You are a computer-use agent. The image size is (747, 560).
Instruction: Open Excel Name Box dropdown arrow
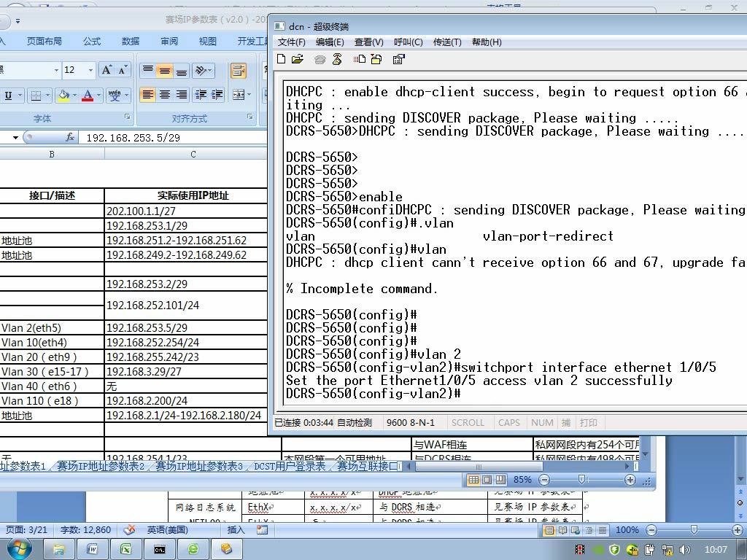point(15,138)
